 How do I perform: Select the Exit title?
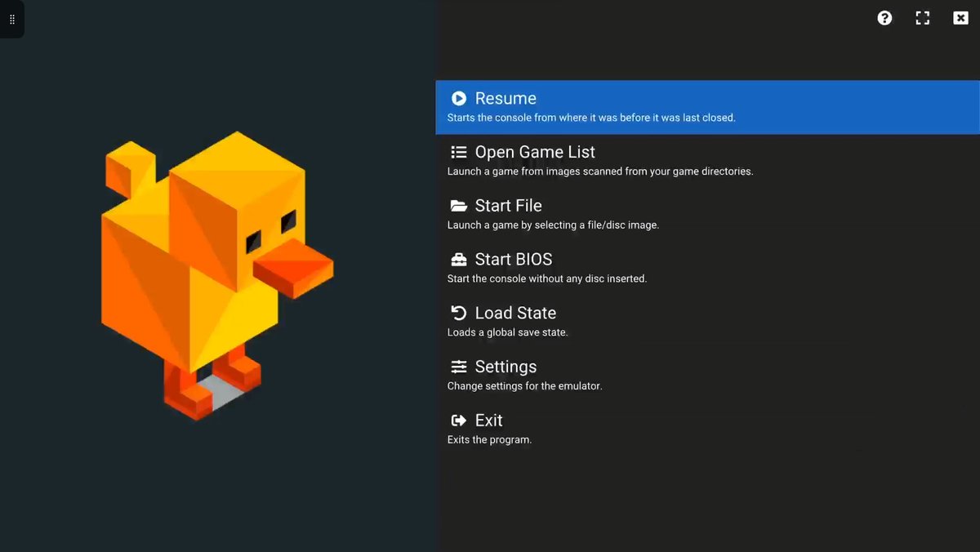click(x=488, y=421)
